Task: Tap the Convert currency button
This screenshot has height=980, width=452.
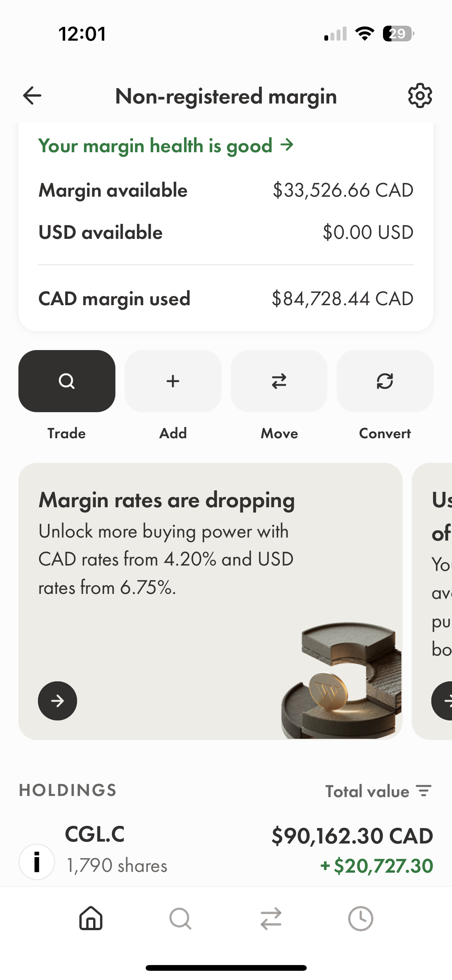Action: pyautogui.click(x=385, y=381)
